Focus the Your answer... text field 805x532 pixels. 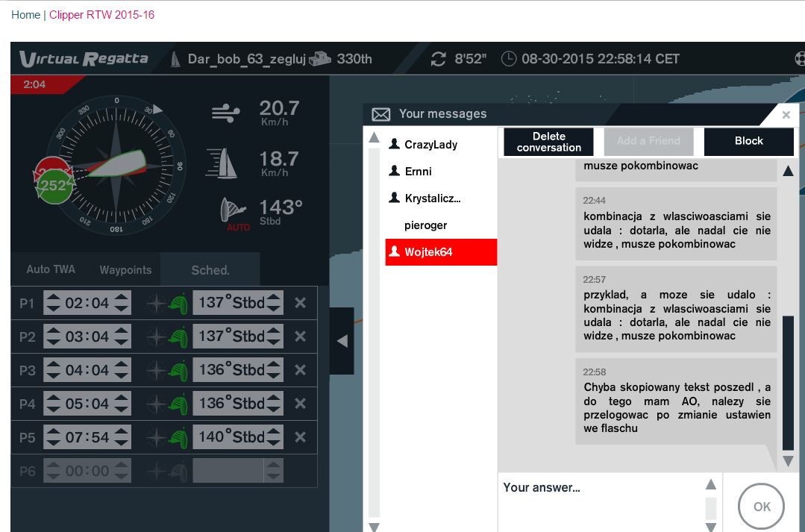(x=601, y=503)
